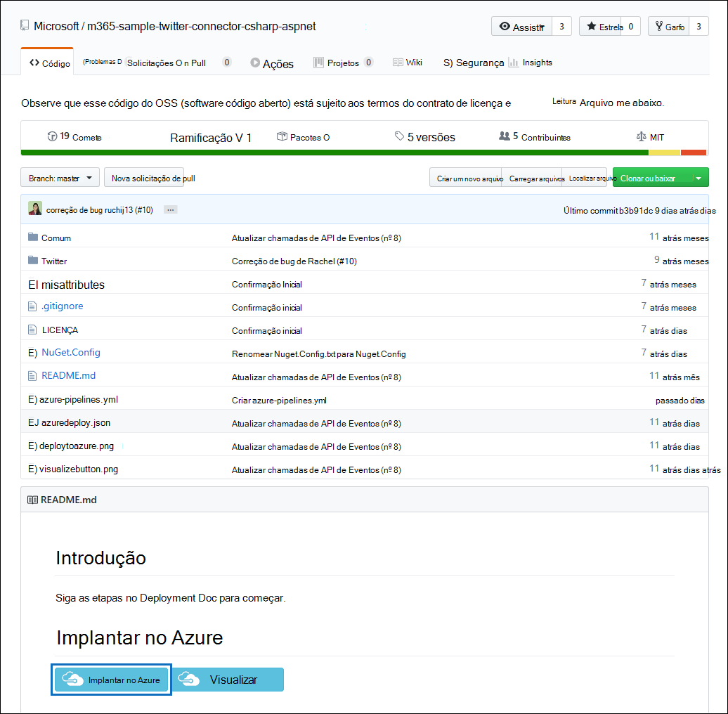The width and height of the screenshot is (728, 714).
Task: Expand the Clonar ou baixar dropdown
Action: (x=661, y=178)
